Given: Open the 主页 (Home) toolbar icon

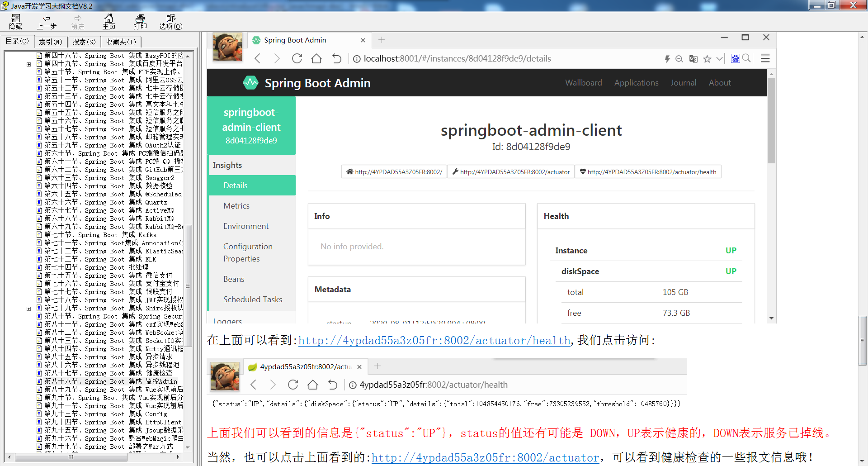Looking at the screenshot, I should tap(109, 22).
